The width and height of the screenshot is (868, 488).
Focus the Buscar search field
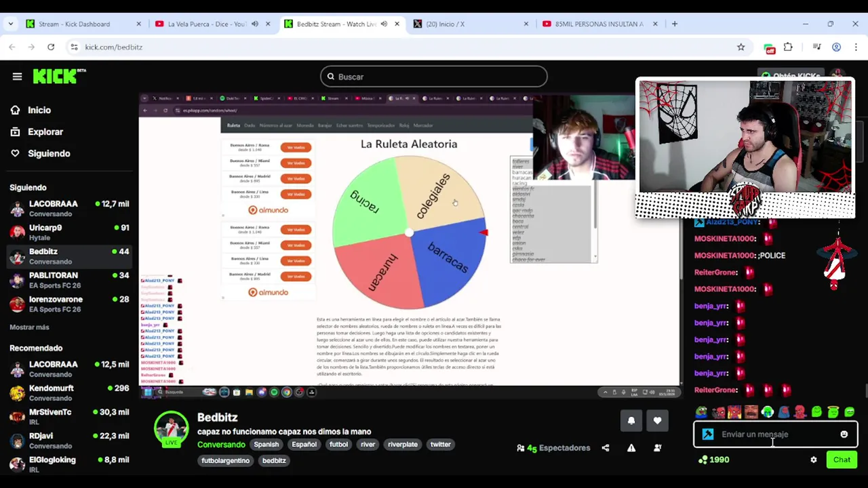point(434,77)
